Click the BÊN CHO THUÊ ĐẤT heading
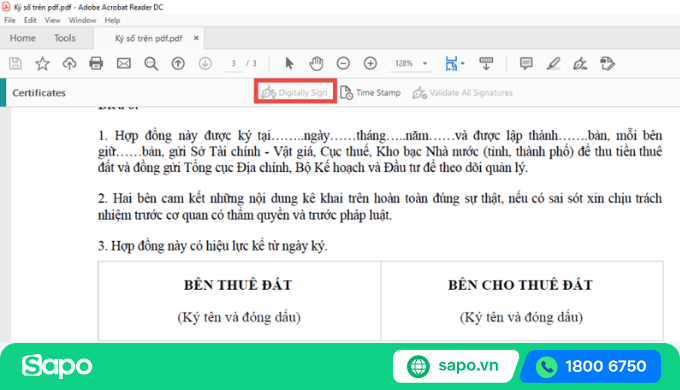 point(520,285)
